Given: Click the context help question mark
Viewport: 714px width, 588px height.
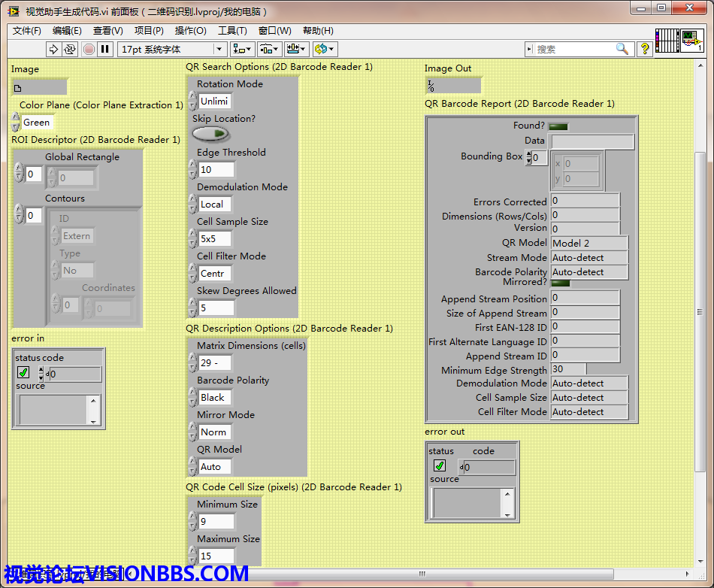Looking at the screenshot, I should click(644, 49).
